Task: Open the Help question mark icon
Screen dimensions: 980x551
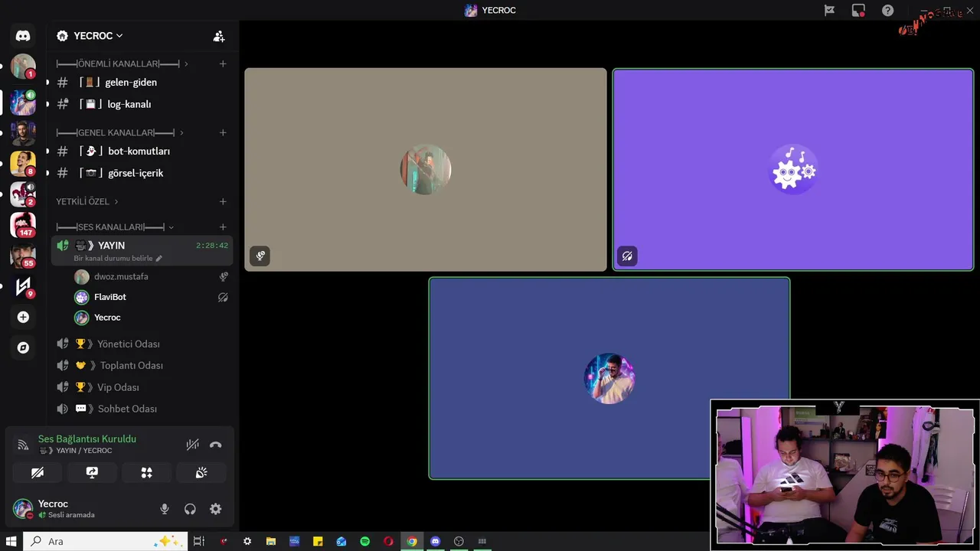Action: click(887, 11)
